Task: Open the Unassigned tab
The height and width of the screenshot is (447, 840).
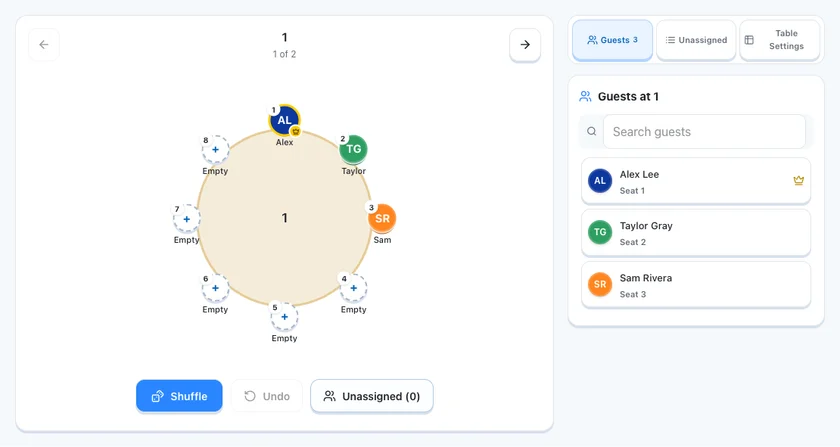Action: click(696, 40)
